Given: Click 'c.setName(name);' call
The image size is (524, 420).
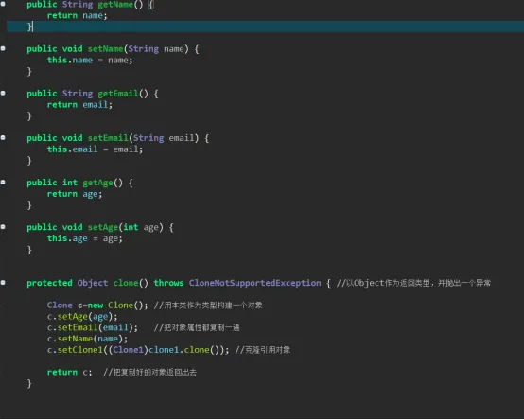Looking at the screenshot, I should [x=87, y=339].
